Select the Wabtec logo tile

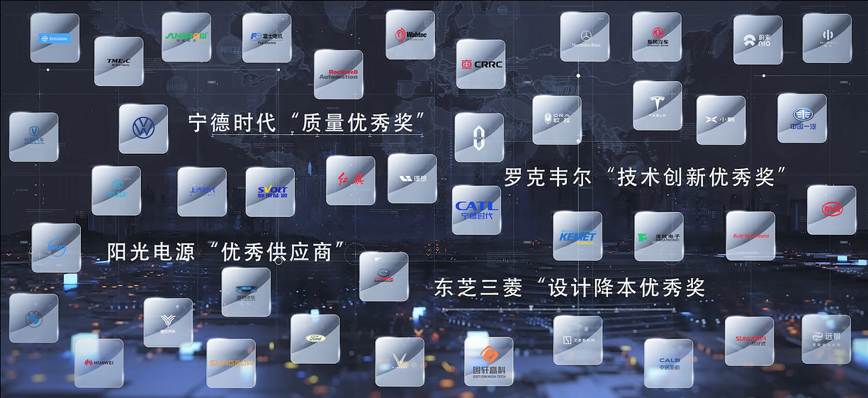(410, 35)
